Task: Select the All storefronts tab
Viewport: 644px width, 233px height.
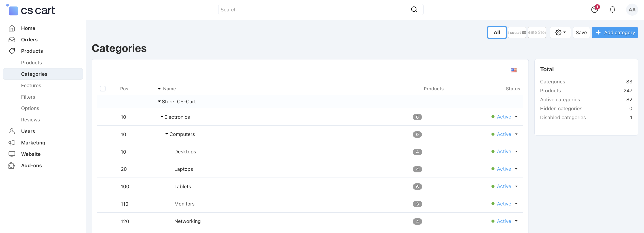Action: tap(497, 32)
